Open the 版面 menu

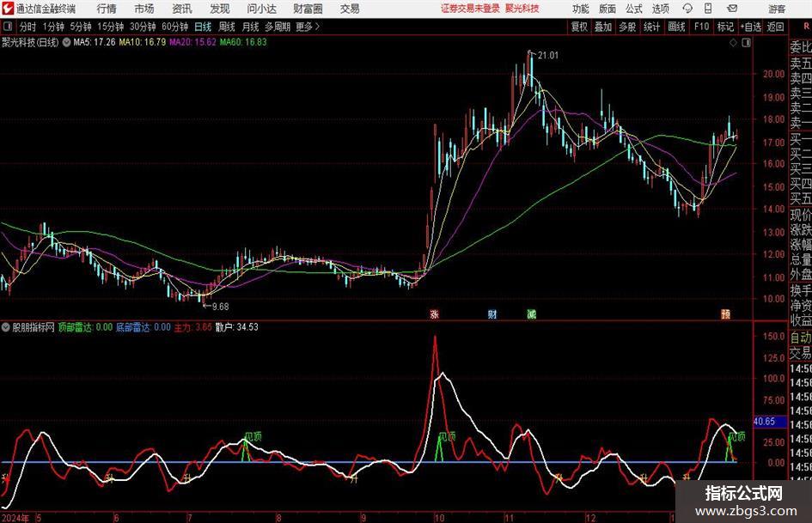coord(607,9)
